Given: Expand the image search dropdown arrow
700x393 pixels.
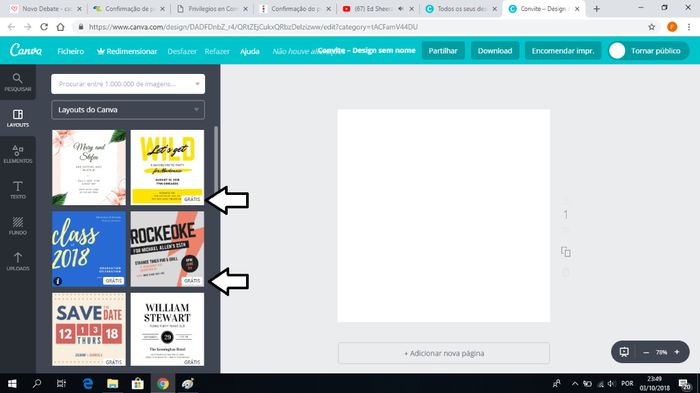Looking at the screenshot, I should click(x=197, y=84).
